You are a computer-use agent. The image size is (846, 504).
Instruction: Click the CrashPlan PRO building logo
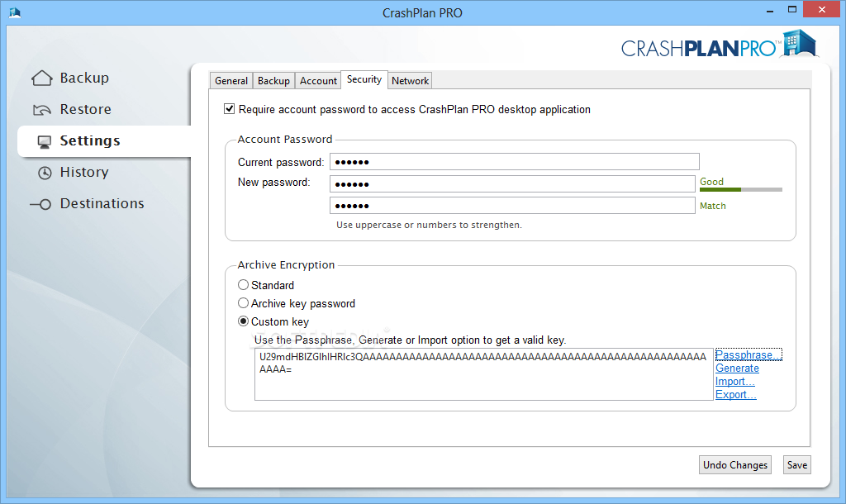tap(800, 43)
